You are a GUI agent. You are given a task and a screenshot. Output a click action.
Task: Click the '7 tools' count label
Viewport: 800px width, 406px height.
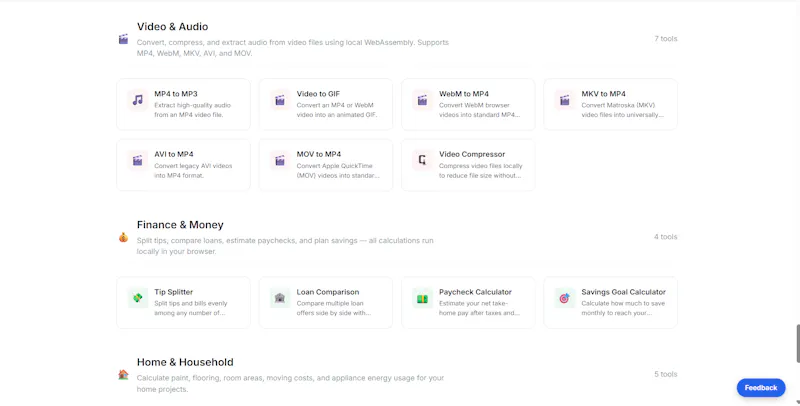click(666, 39)
